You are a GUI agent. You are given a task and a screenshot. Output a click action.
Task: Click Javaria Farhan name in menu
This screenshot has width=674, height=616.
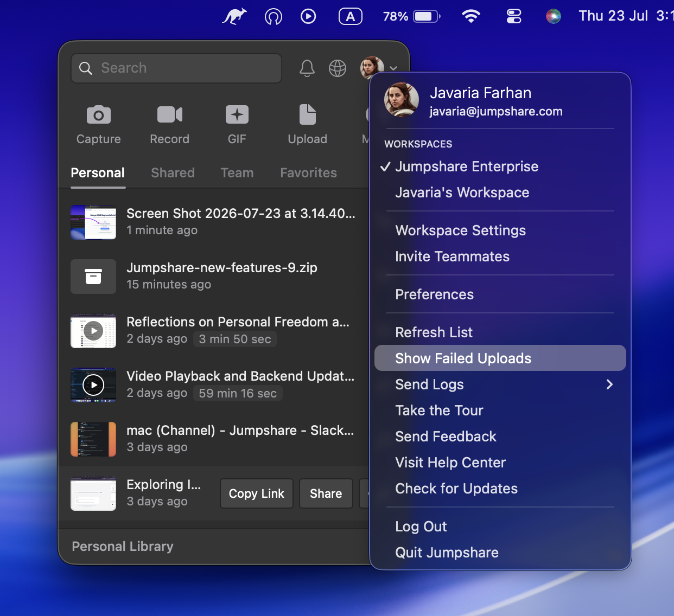click(x=481, y=93)
